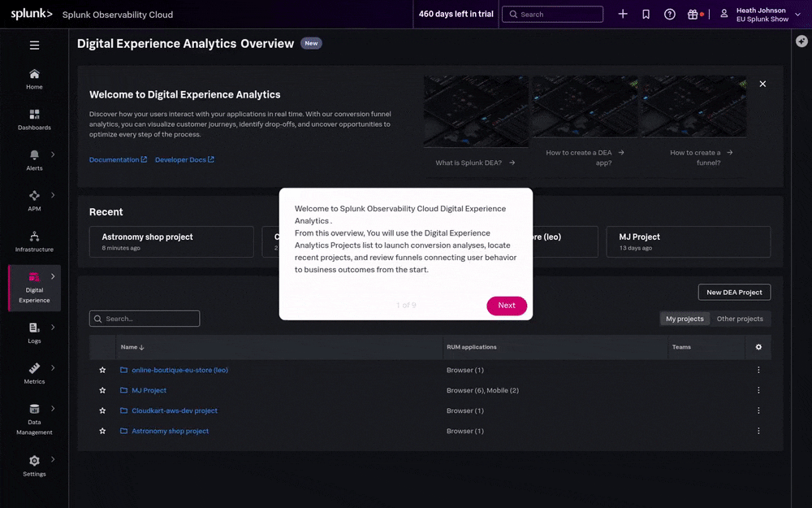Expand the Settings submenu chevron
This screenshot has height=508, width=812.
(x=53, y=459)
